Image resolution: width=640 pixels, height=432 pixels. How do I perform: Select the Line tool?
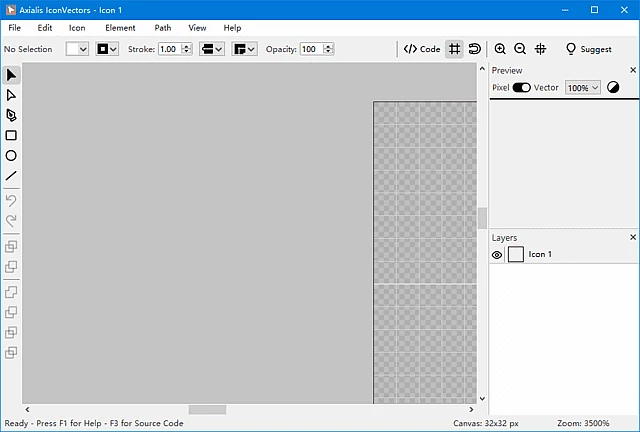[11, 176]
